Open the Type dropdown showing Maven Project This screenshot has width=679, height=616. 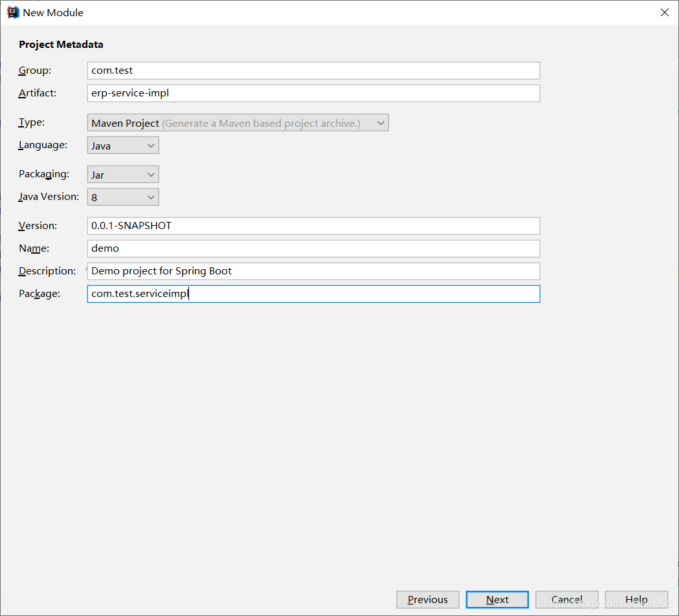tap(238, 123)
